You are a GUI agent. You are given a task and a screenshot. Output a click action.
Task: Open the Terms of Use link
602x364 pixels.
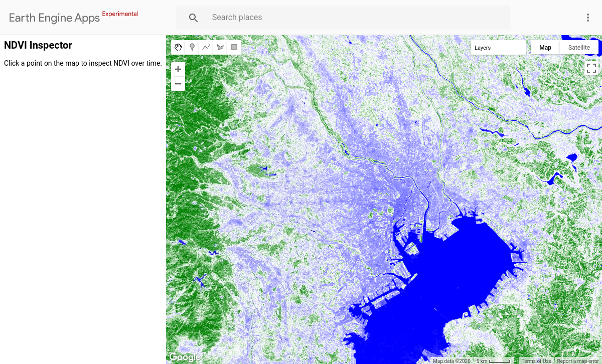tap(536, 360)
